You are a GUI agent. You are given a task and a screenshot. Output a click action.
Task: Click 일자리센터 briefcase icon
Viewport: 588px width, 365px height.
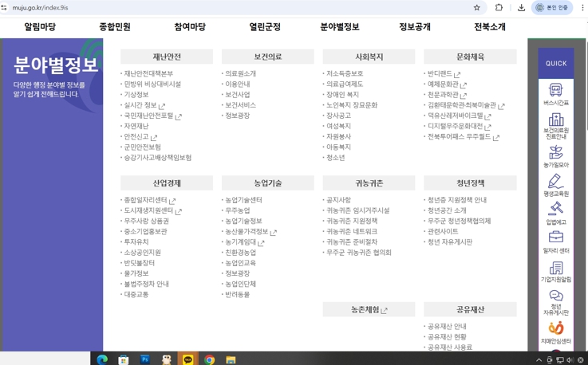point(555,238)
